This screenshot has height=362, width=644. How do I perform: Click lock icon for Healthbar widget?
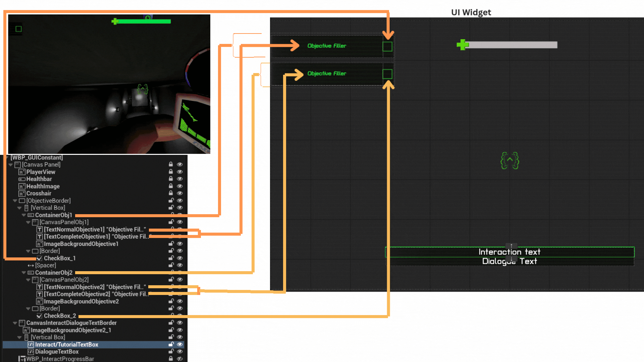[x=171, y=179]
